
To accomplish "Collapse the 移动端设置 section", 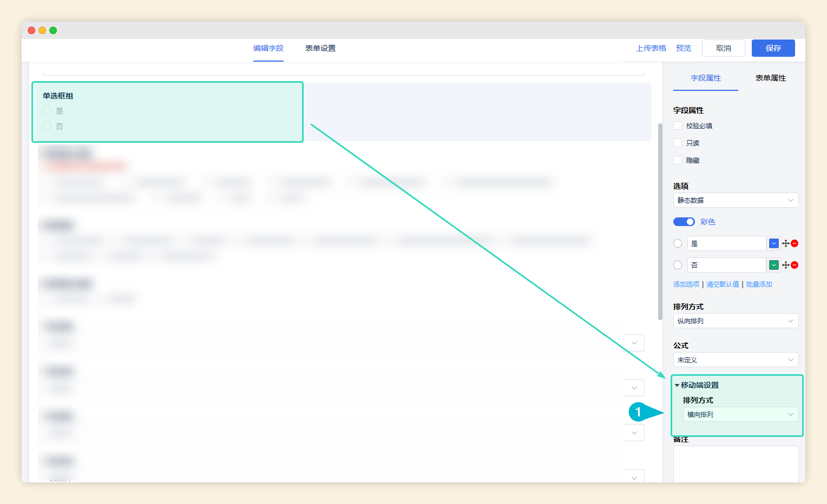I will pyautogui.click(x=697, y=385).
